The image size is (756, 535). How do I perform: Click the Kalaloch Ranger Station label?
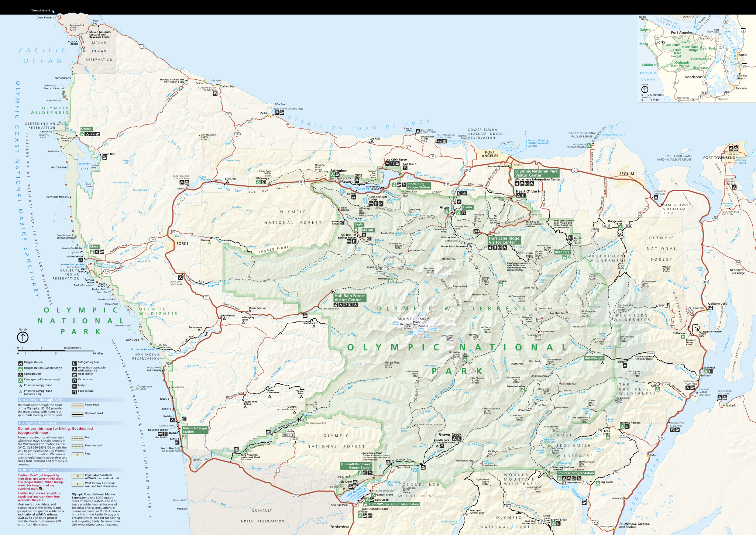[195, 430]
